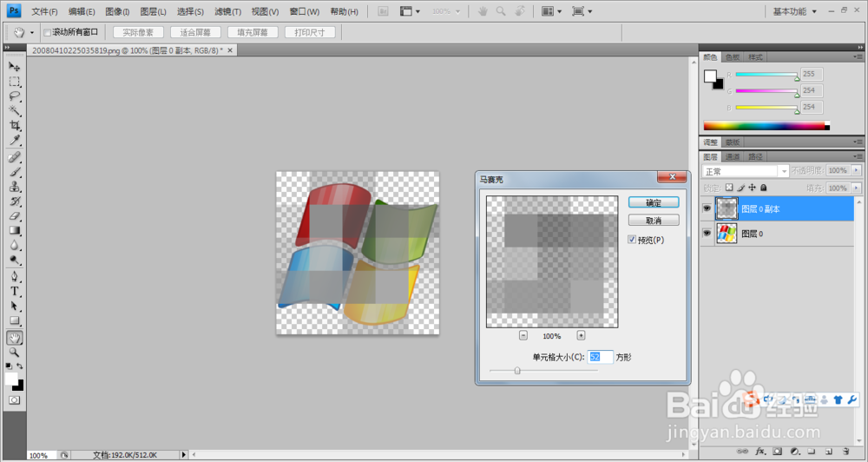The image size is (868, 462).
Task: Open the Image (图像) menu
Action: click(x=117, y=11)
